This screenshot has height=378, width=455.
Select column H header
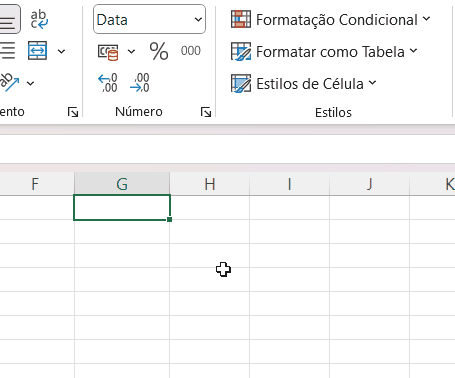pyautogui.click(x=210, y=184)
